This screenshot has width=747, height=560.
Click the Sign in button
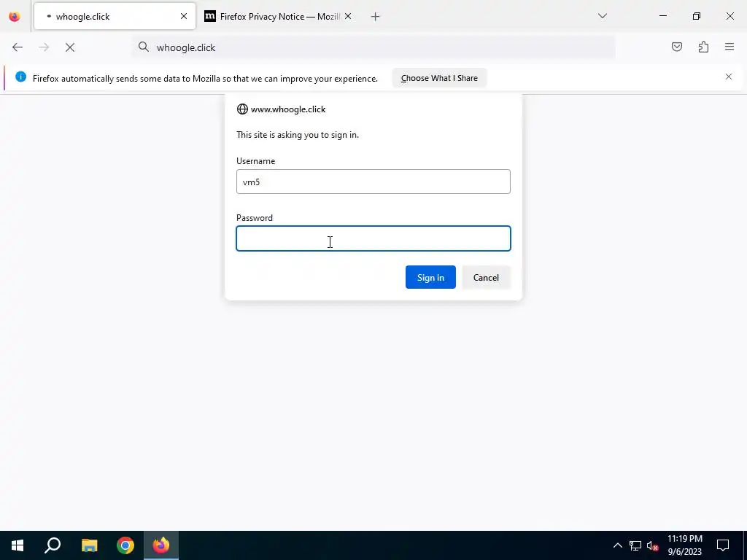point(430,277)
